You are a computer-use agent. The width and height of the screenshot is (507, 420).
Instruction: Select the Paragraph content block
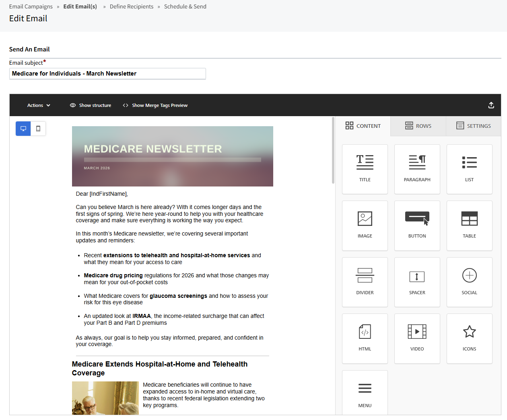(x=417, y=169)
